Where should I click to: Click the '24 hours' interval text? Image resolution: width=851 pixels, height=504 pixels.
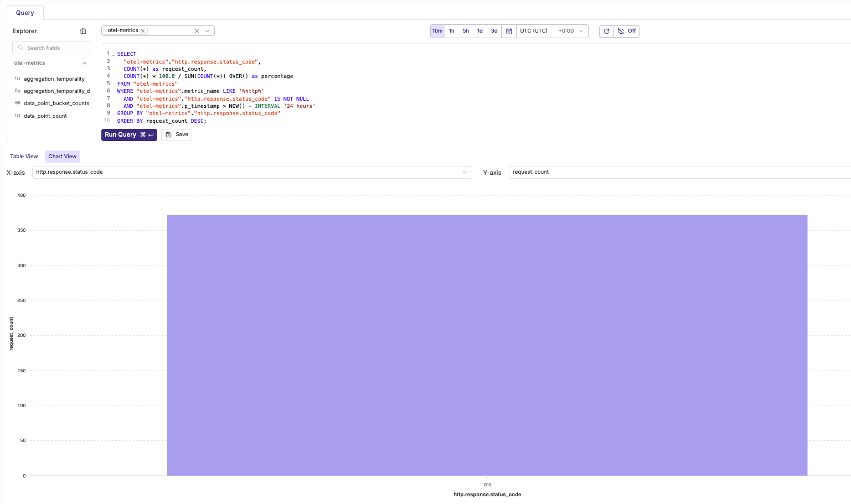coord(300,106)
